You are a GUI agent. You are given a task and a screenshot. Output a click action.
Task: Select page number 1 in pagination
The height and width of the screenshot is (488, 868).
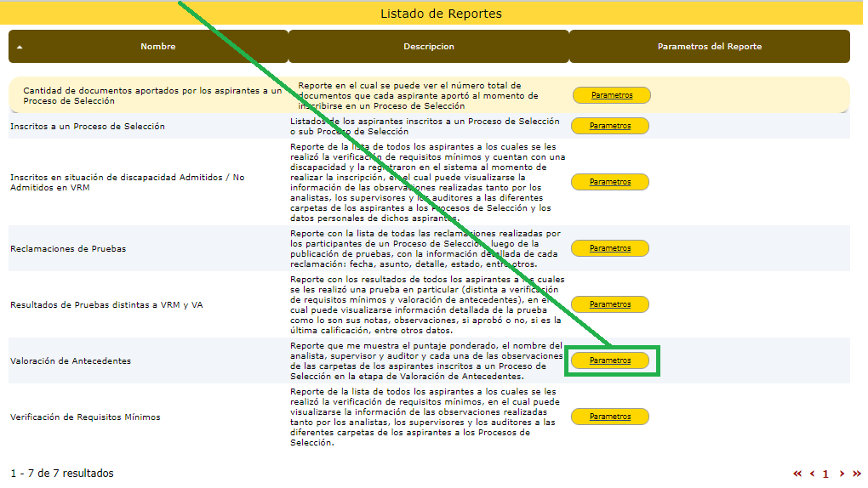[825, 474]
